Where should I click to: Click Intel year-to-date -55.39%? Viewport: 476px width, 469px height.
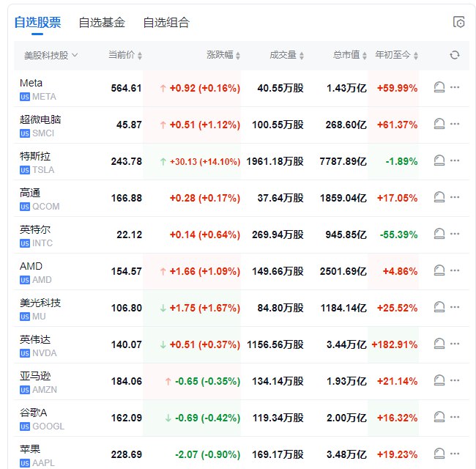pos(398,234)
